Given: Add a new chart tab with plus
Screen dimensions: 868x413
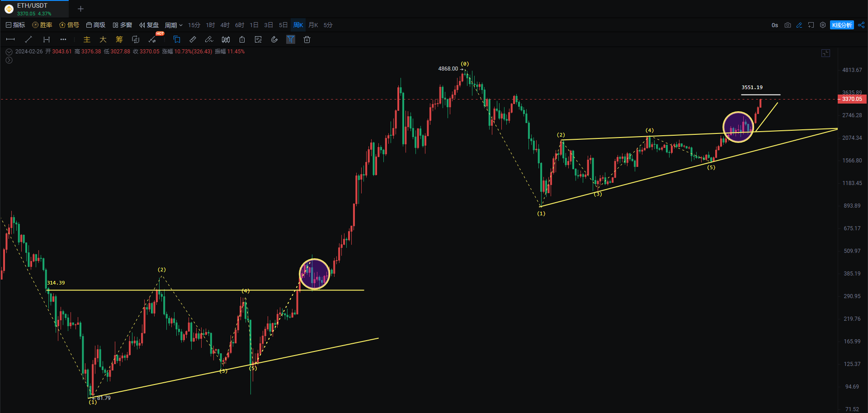Looking at the screenshot, I should [80, 9].
